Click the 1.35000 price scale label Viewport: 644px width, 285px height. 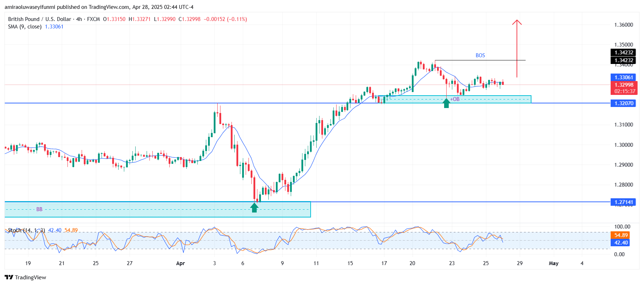pyautogui.click(x=623, y=45)
